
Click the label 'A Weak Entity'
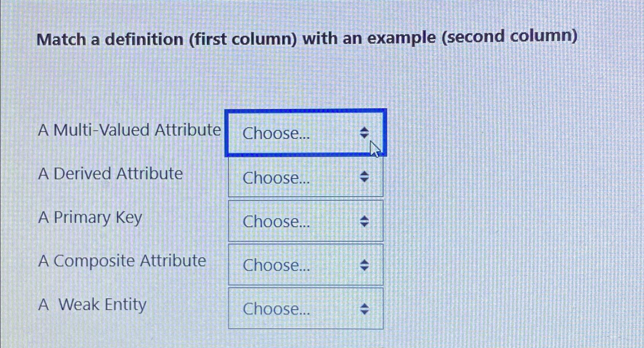pyautogui.click(x=93, y=304)
